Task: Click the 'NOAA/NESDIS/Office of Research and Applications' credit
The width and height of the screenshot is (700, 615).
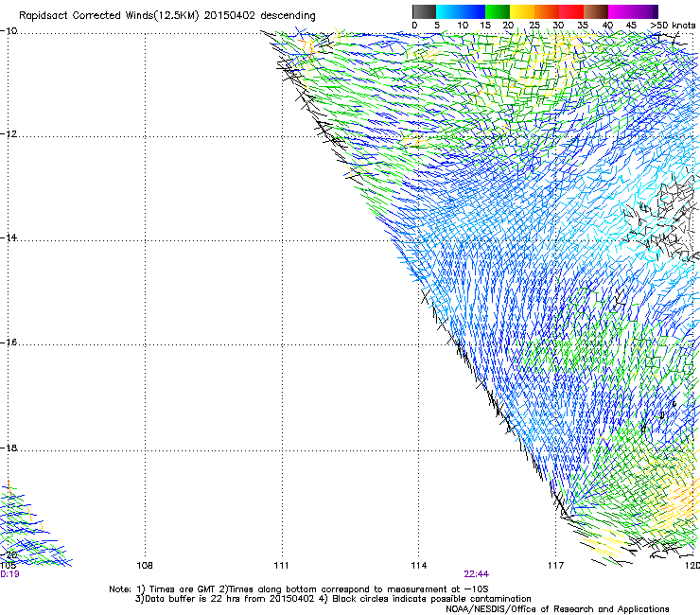Action: tap(557, 609)
